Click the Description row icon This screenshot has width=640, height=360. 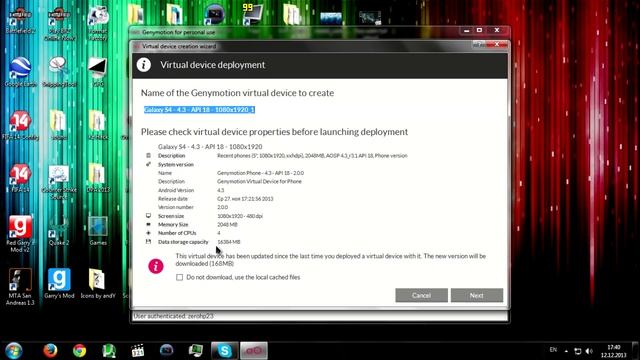pos(148,156)
